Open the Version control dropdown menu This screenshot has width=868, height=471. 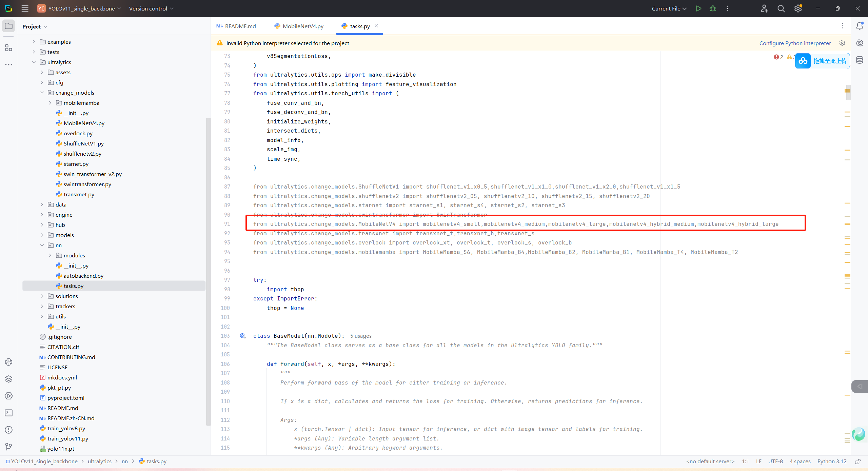(x=151, y=8)
